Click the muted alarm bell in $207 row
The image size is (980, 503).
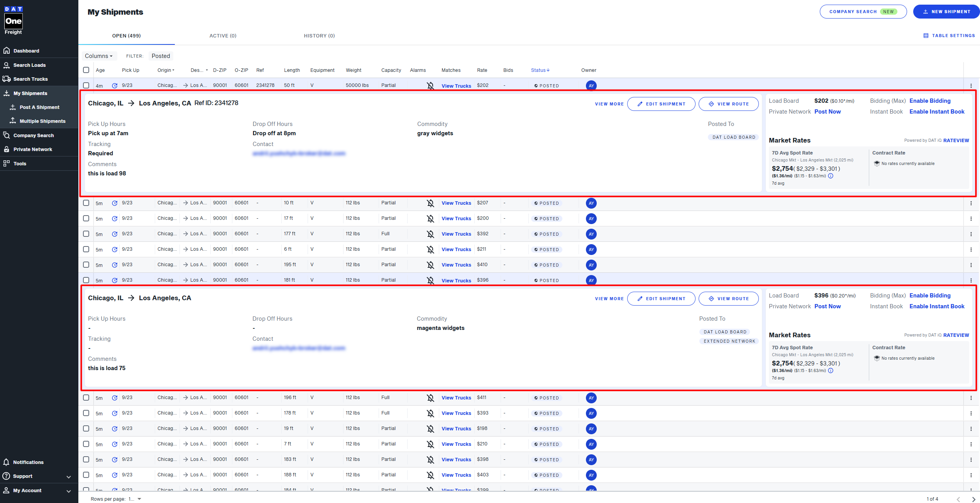coord(430,203)
